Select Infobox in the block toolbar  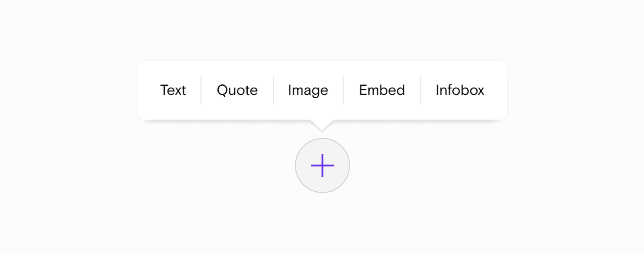click(460, 90)
